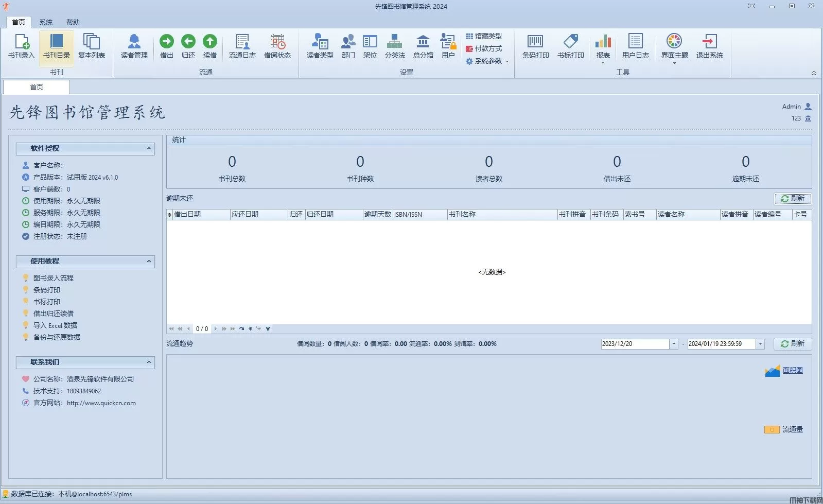This screenshot has height=504, width=823.
Task: Open the 导入 Excel 数据 tutorial
Action: click(55, 325)
